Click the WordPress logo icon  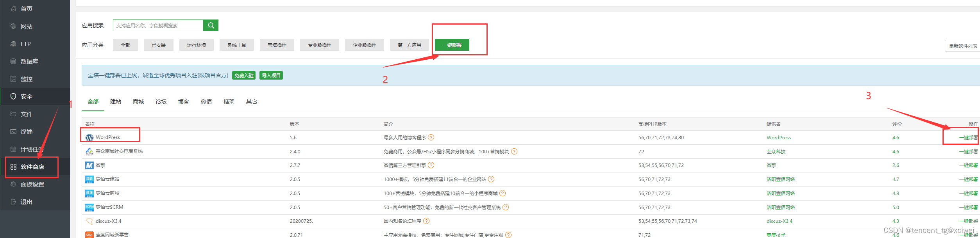coord(89,137)
